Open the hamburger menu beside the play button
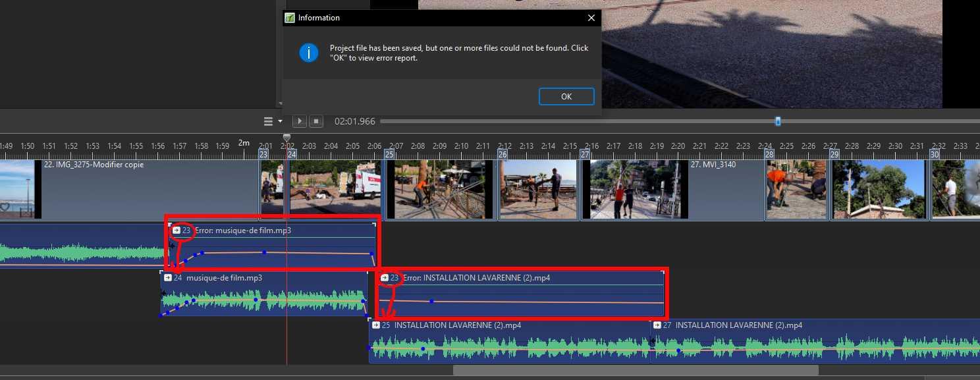 point(268,121)
